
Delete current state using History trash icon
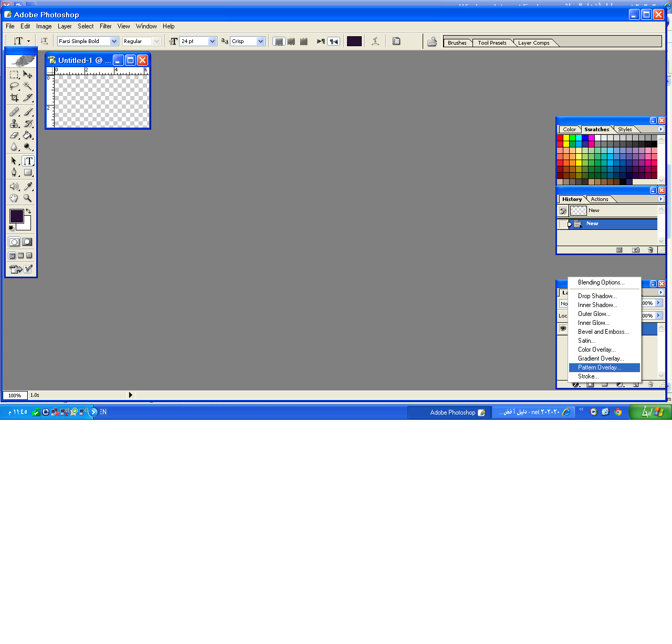pos(650,250)
